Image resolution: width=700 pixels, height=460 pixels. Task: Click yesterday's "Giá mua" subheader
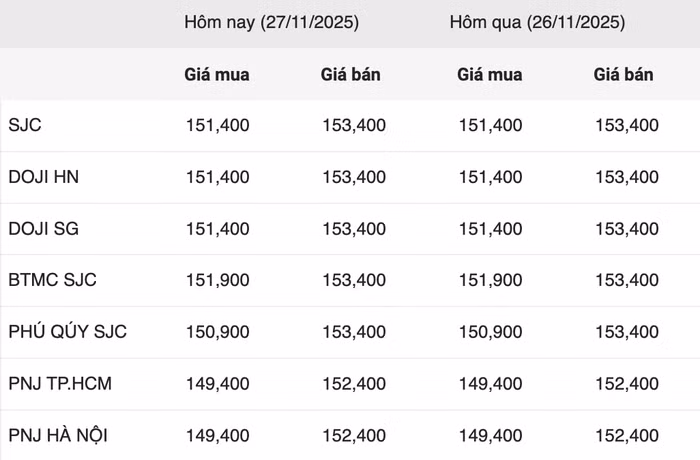pos(489,74)
